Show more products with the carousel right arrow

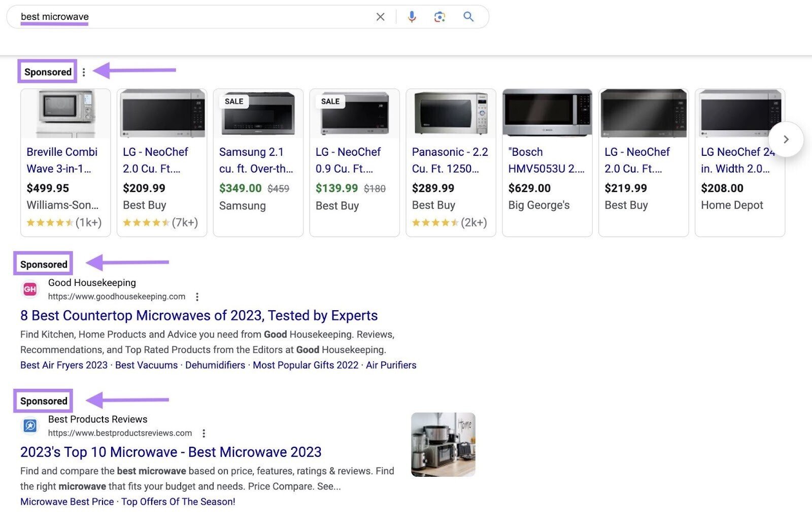coord(786,139)
